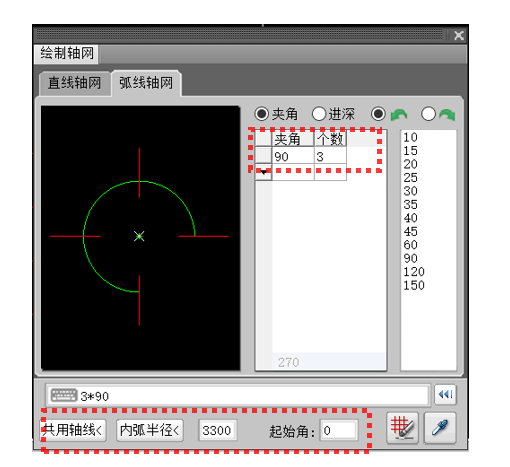Image resolution: width=510 pixels, height=467 pixels.
Task: Click the 起始角 input field
Action: (339, 430)
